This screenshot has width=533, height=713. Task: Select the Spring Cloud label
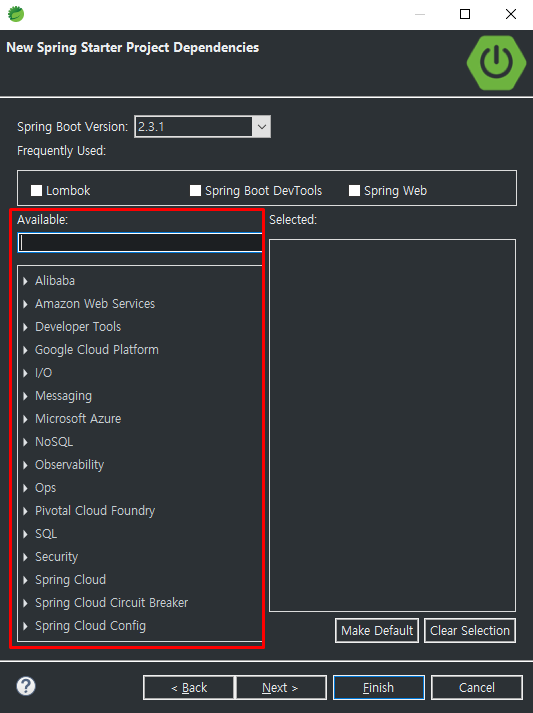(70, 580)
